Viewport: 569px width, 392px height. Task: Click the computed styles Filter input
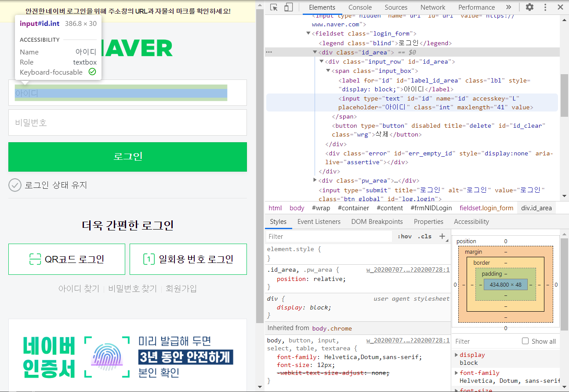point(486,341)
